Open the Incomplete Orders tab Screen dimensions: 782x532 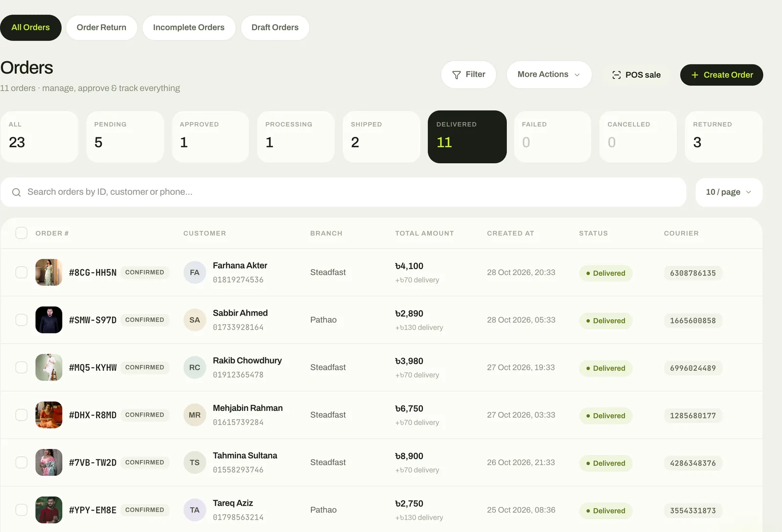[x=189, y=27]
